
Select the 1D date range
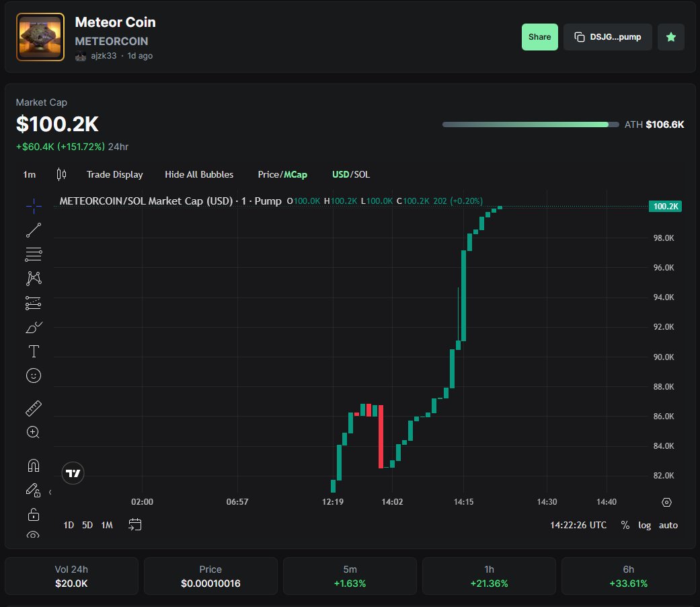coord(69,525)
